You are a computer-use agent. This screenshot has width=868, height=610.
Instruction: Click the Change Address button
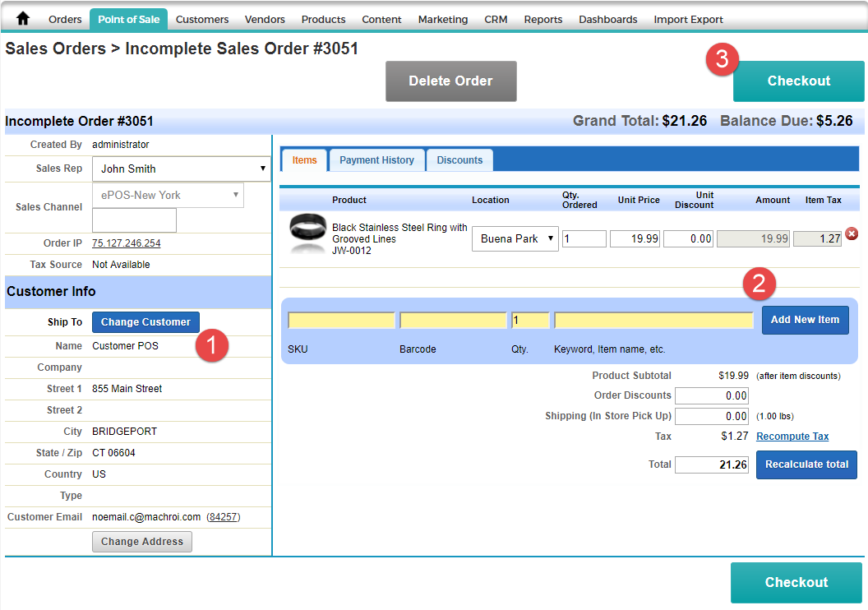pos(141,542)
